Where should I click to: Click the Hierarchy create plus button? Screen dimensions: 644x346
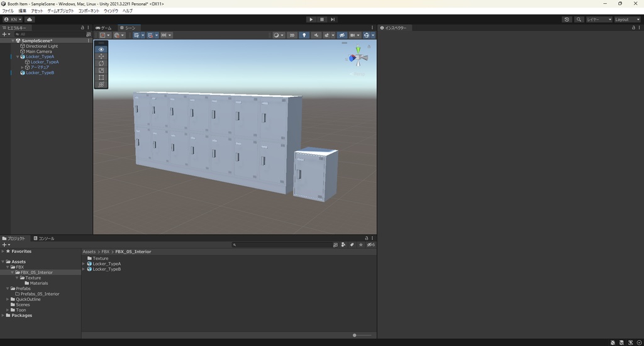[x=6, y=35]
